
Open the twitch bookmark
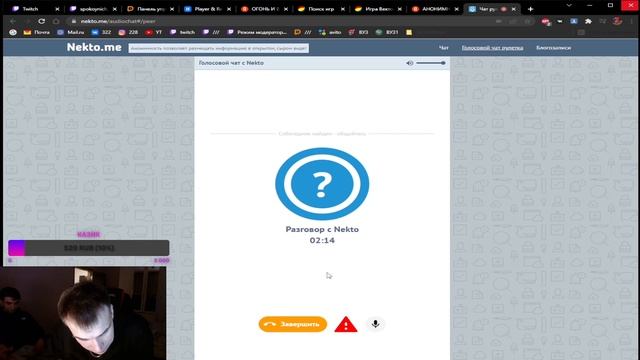click(x=182, y=32)
